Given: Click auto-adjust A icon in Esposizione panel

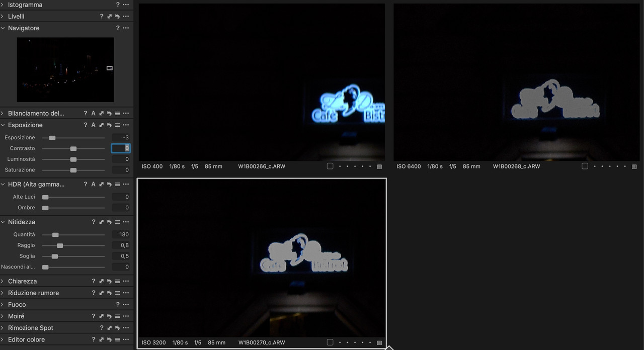Looking at the screenshot, I should click(x=93, y=125).
